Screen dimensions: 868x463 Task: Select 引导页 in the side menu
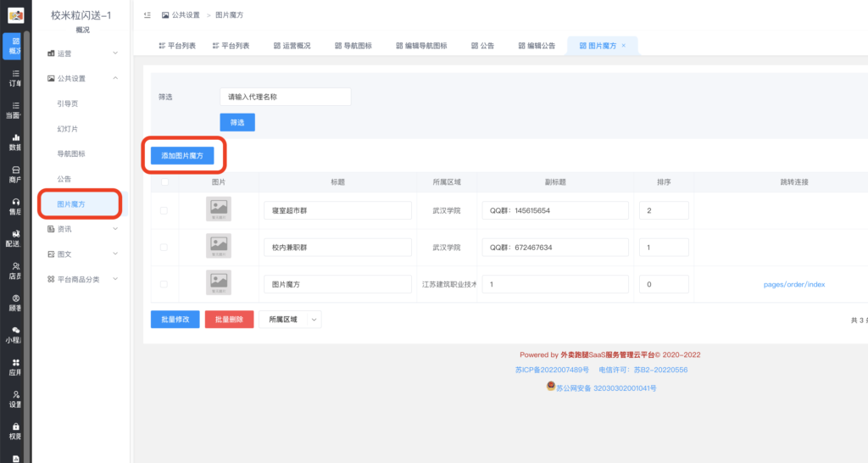point(68,103)
